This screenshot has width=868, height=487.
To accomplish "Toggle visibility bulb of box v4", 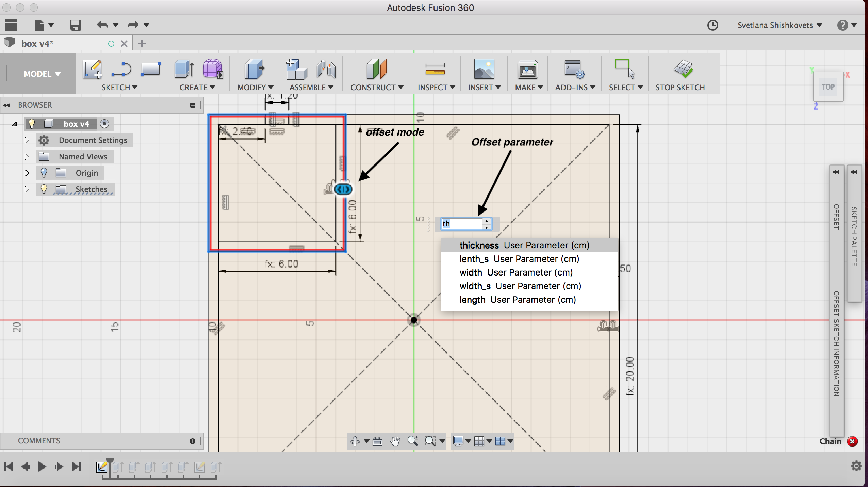I will click(32, 123).
